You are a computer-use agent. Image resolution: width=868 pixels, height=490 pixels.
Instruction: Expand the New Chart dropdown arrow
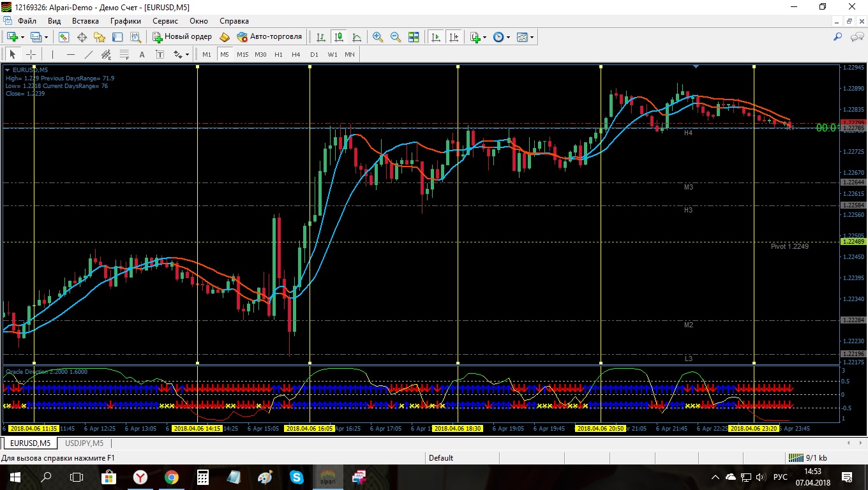point(22,37)
